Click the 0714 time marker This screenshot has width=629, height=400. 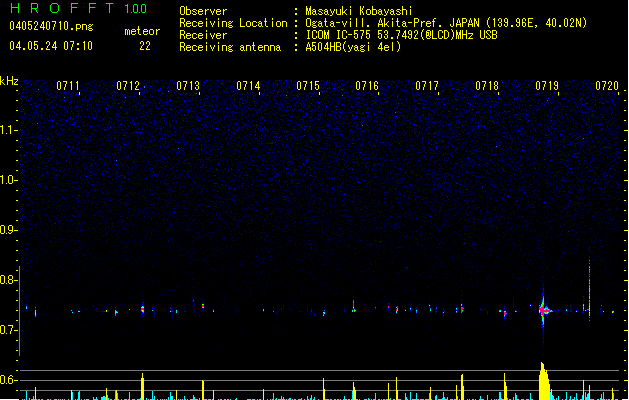(x=248, y=86)
